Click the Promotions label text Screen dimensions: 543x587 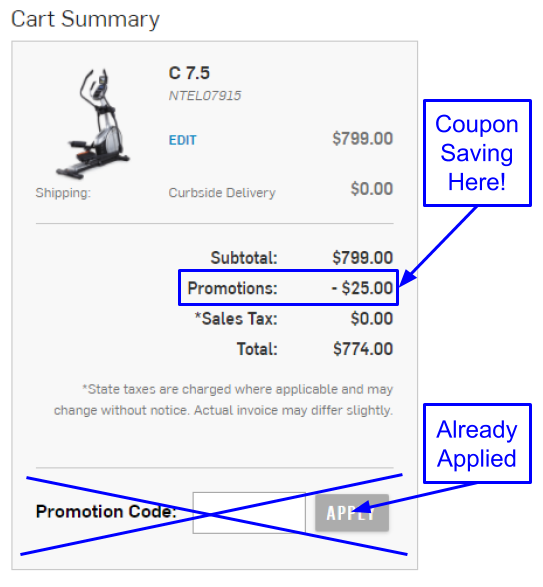[232, 288]
